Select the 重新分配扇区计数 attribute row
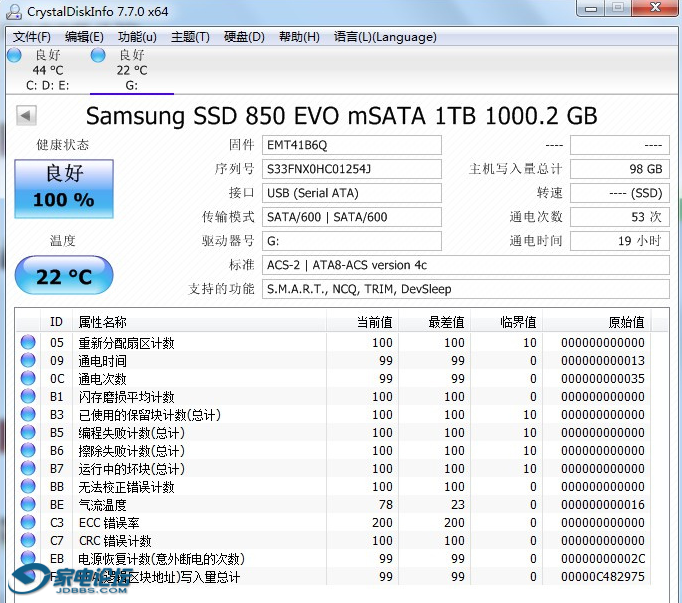The height and width of the screenshot is (603, 682). 334,343
